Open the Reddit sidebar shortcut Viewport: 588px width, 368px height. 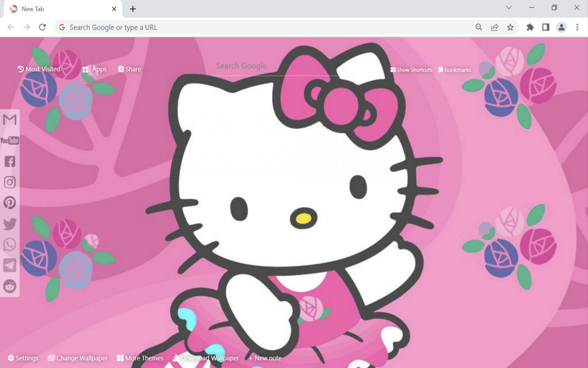point(10,286)
